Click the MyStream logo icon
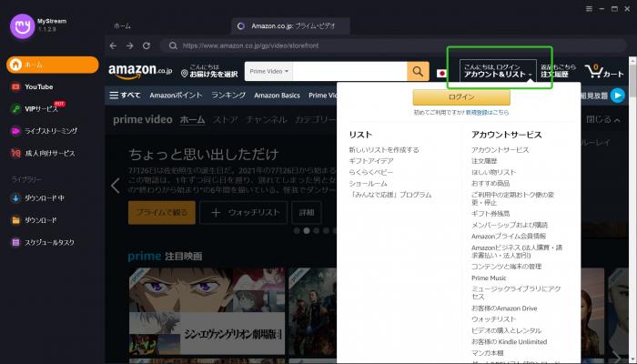This screenshot has width=637, height=364. (23, 26)
